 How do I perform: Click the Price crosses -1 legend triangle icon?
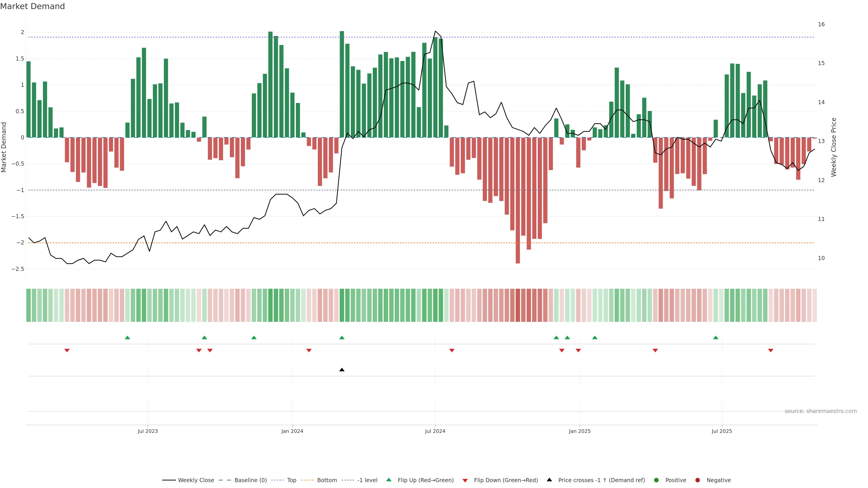tap(549, 480)
